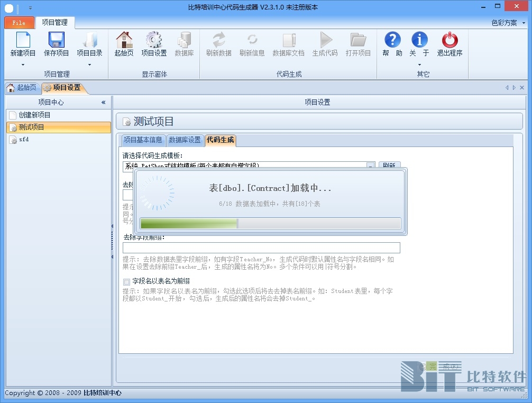Switch to the 数据库设置 tab
This screenshot has height=403, width=532.
185,140
